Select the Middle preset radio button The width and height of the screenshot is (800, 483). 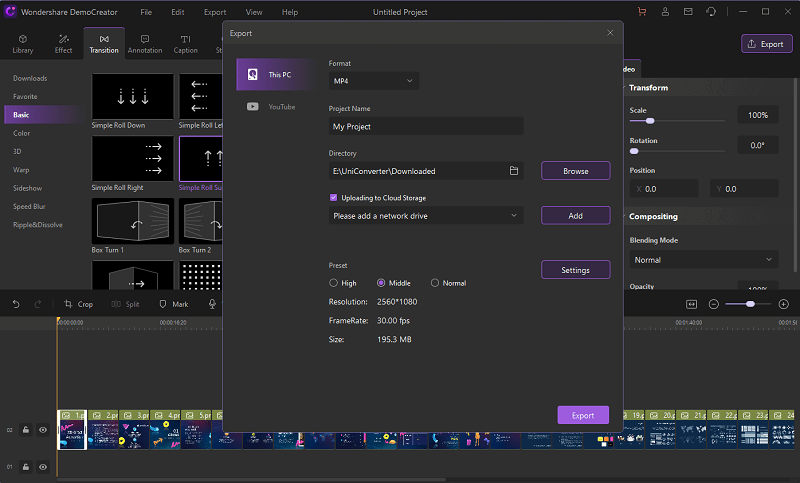(381, 283)
